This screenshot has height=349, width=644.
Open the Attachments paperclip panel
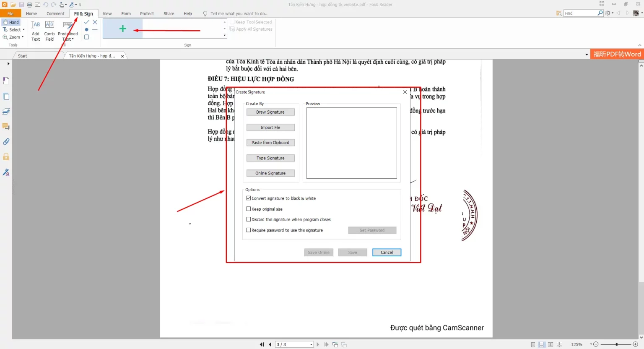pyautogui.click(x=6, y=142)
